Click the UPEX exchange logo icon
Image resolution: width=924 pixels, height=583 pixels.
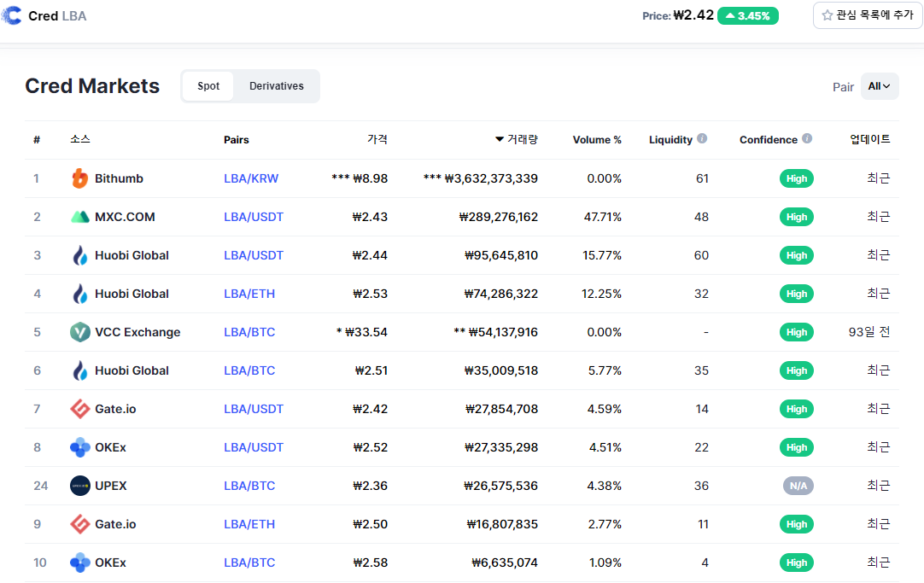79,486
